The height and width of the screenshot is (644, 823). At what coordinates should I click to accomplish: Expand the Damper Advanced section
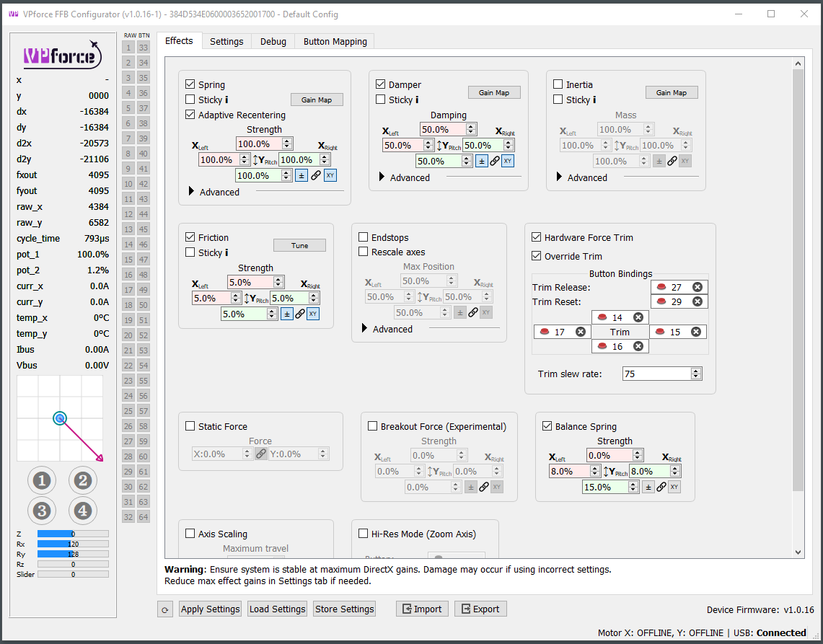[382, 177]
